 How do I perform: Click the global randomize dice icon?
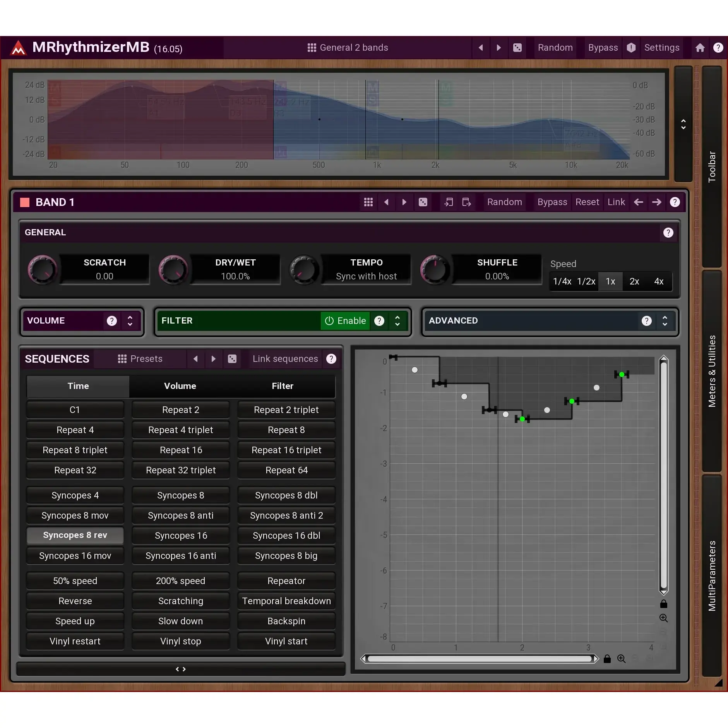[x=517, y=48]
